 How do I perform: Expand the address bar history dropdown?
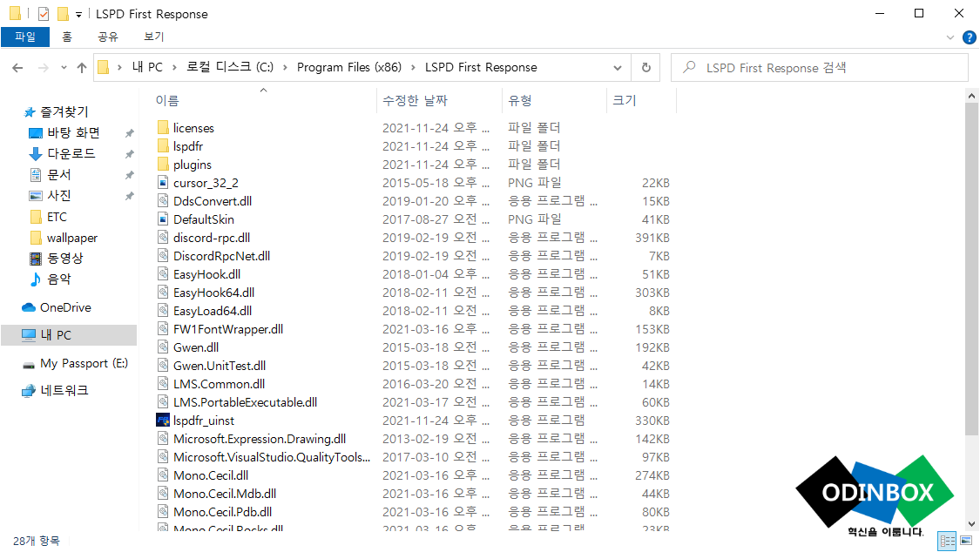coord(618,67)
